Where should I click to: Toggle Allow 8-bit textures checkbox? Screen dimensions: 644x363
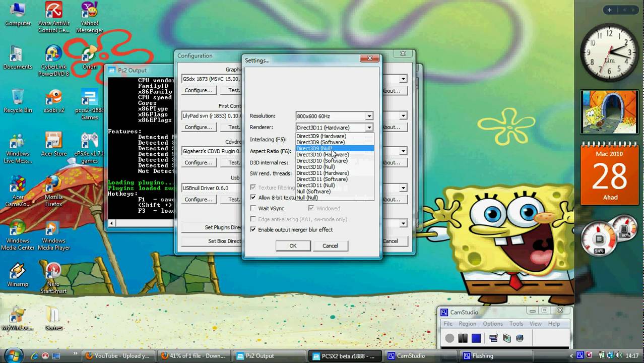point(253,197)
